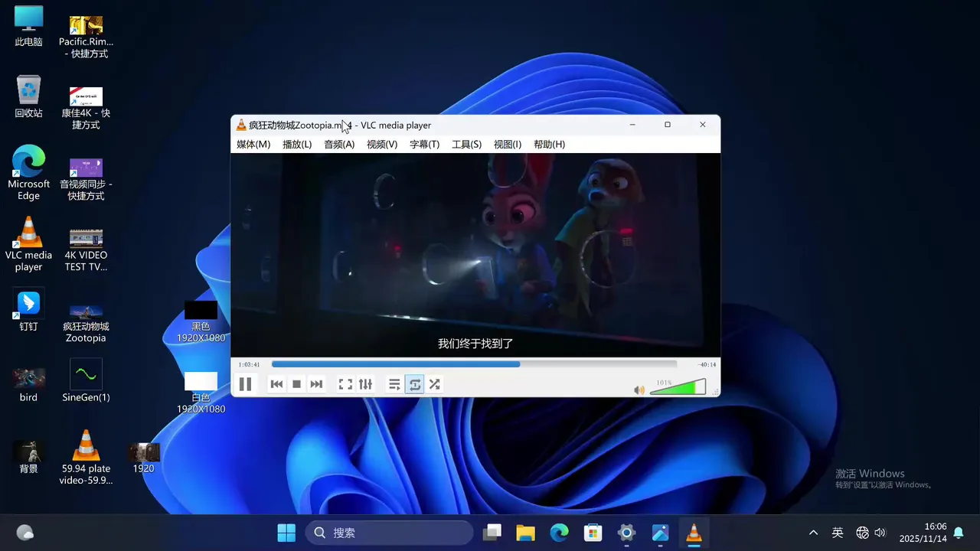980x551 pixels.
Task: Select the 59.94 plate video file
Action: click(86, 458)
